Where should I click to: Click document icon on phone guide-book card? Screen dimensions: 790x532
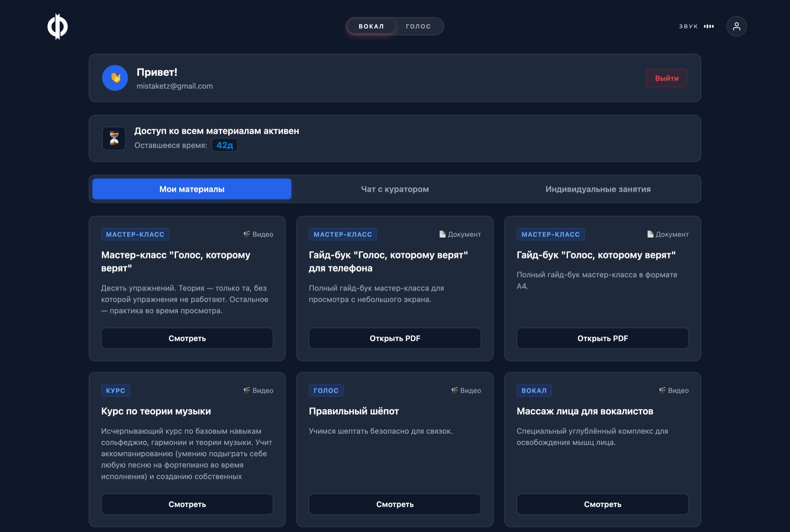coord(442,234)
